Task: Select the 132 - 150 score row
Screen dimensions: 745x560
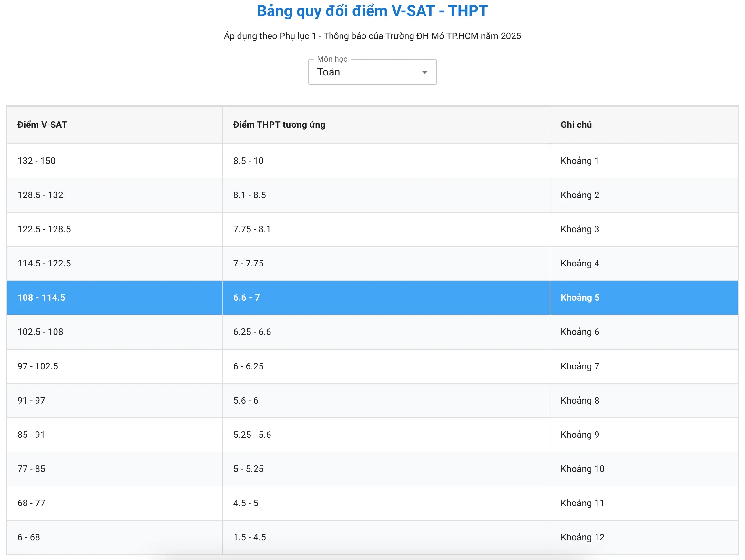Action: tap(36, 161)
